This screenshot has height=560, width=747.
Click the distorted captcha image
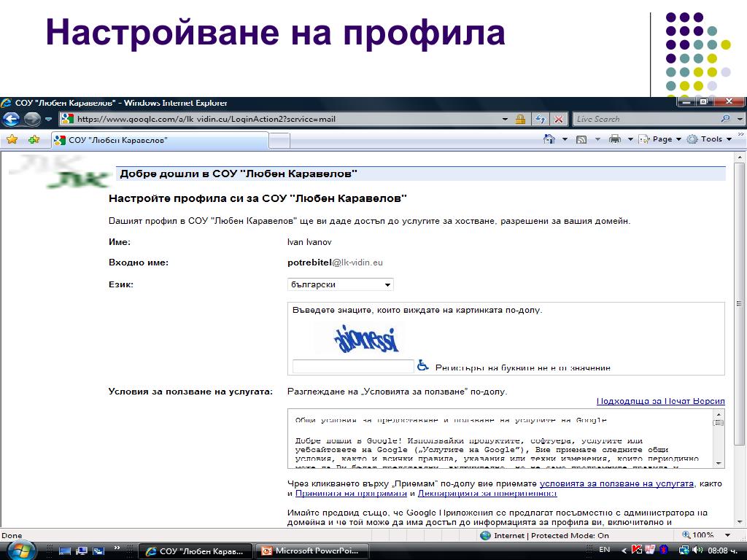click(x=366, y=339)
